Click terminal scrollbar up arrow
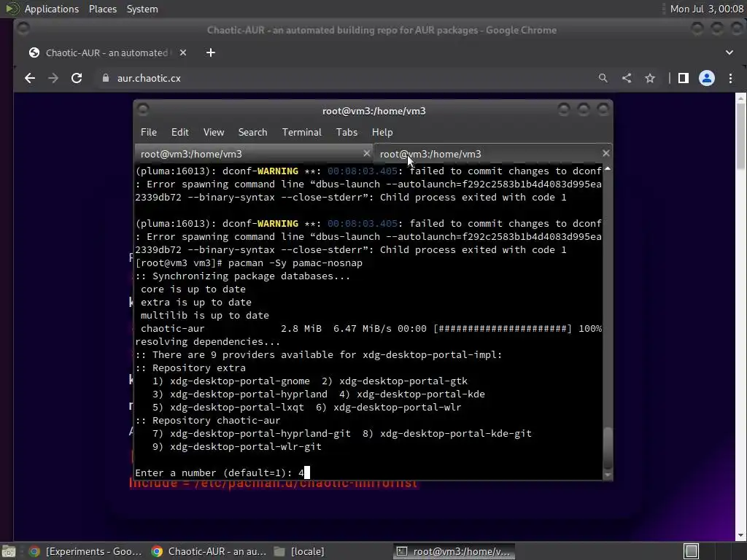Image resolution: width=747 pixels, height=560 pixels. coord(608,169)
